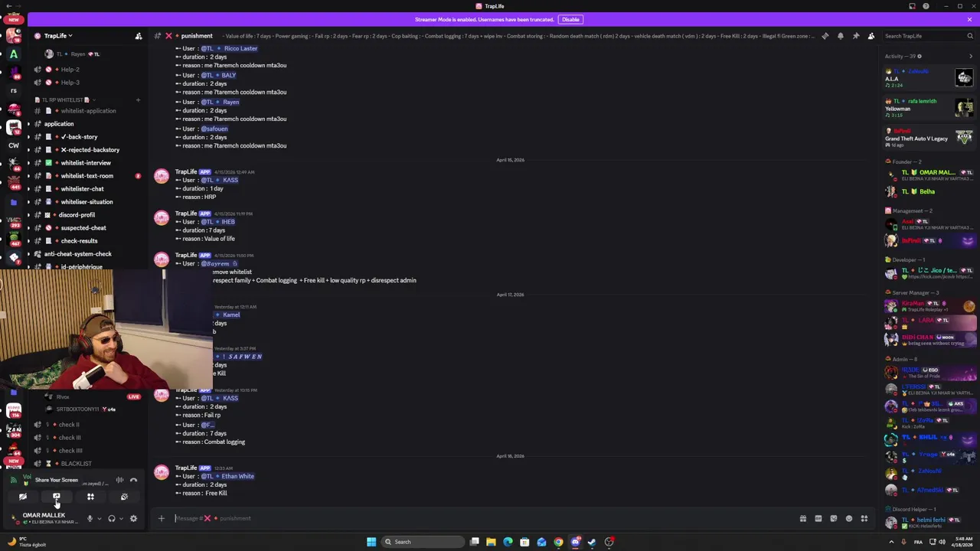
Task: Mute the microphone in user panel
Action: 90,519
